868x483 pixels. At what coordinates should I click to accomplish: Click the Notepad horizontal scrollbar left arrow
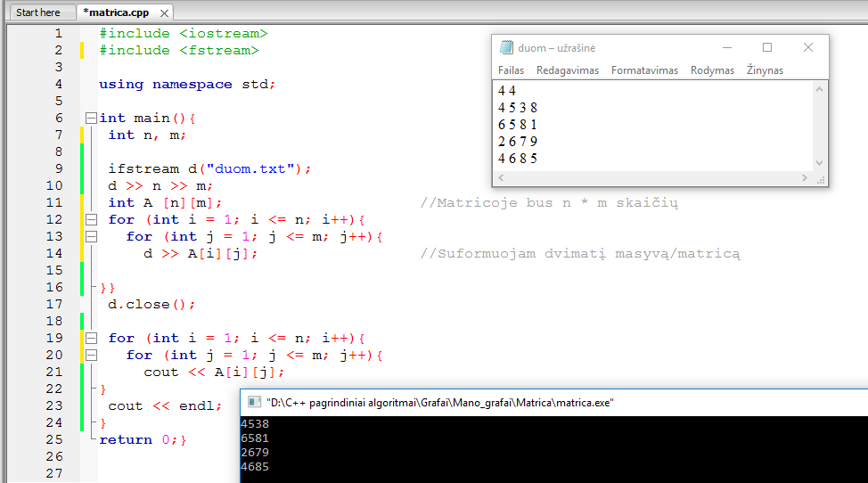[x=501, y=177]
